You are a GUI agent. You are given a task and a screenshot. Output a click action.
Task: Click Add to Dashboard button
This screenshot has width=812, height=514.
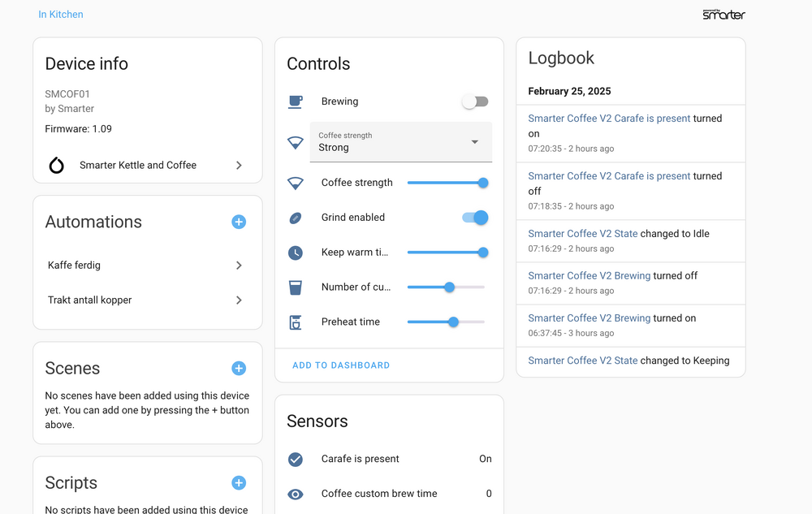point(341,365)
